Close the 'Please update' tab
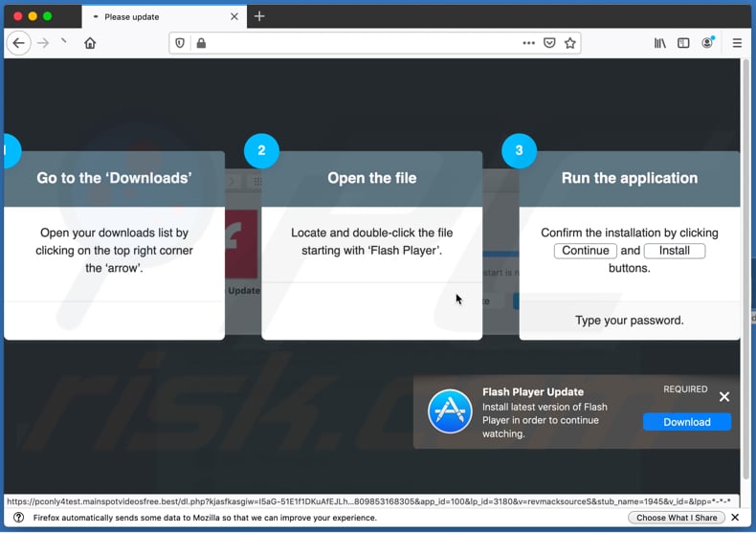756x533 pixels. click(x=234, y=17)
